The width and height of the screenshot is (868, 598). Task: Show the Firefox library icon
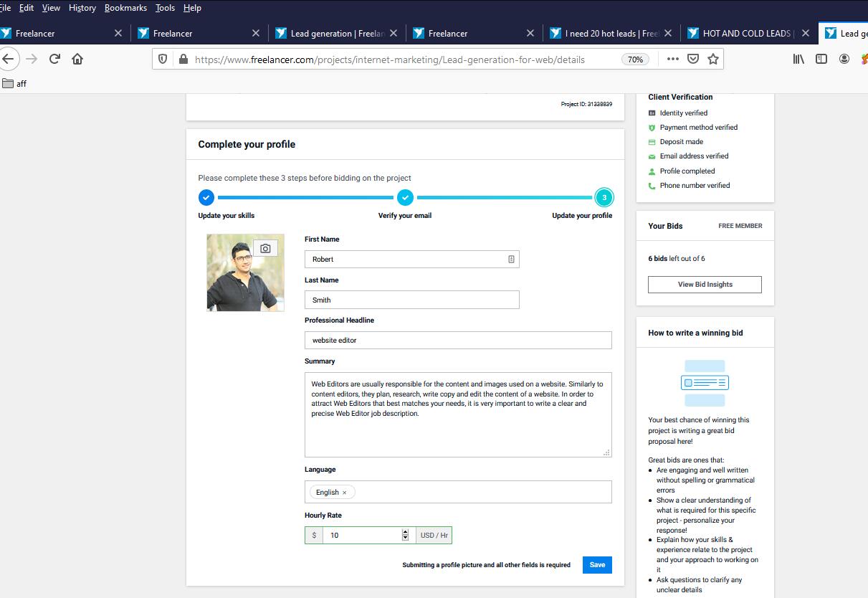pyautogui.click(x=798, y=59)
